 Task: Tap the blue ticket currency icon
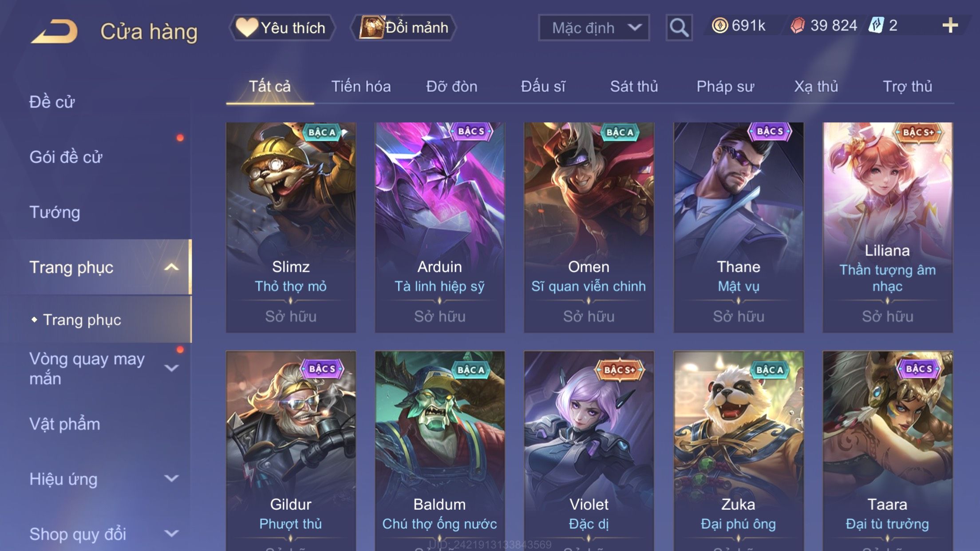[876, 25]
